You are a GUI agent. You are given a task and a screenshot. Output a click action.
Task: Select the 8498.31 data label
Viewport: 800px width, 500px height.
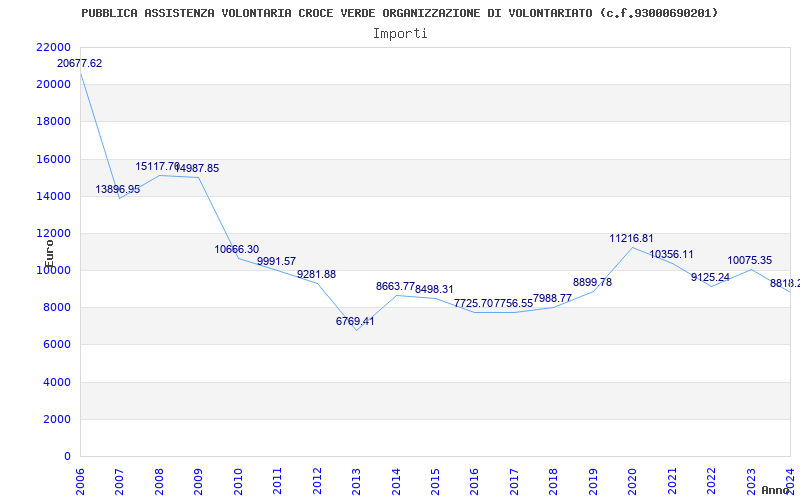pos(434,289)
